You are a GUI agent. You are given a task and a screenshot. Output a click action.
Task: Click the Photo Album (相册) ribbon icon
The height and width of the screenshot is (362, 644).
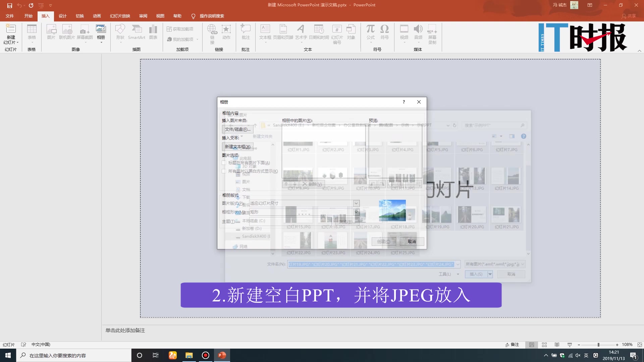pos(101,29)
